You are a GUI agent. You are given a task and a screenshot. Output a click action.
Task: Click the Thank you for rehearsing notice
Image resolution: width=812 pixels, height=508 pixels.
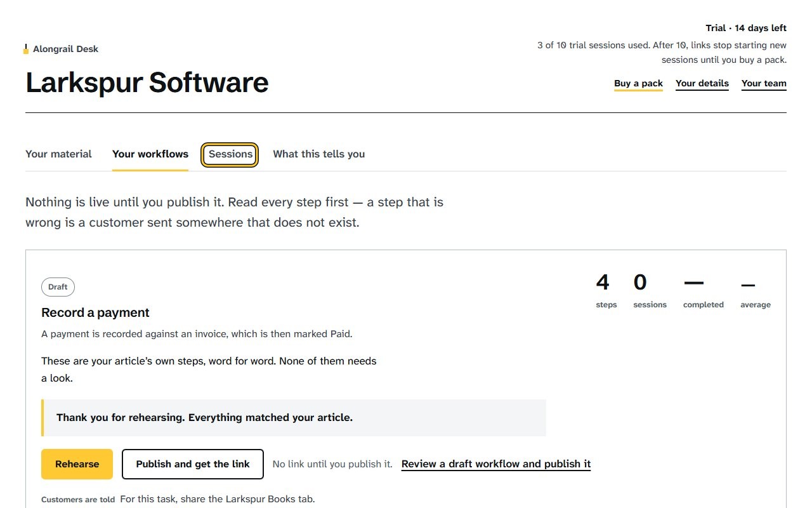point(294,418)
